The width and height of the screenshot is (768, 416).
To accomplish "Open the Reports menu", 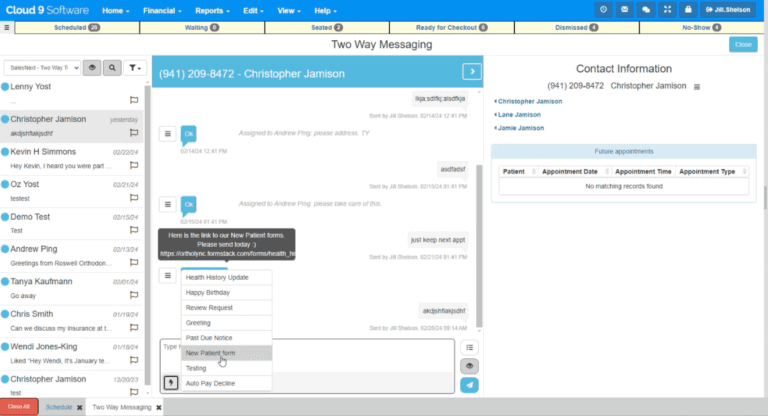I will click(x=212, y=10).
